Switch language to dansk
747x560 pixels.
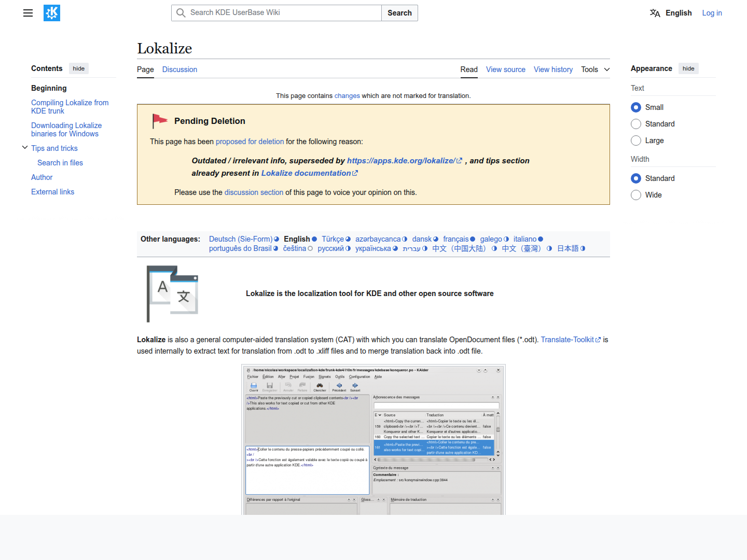(422, 239)
